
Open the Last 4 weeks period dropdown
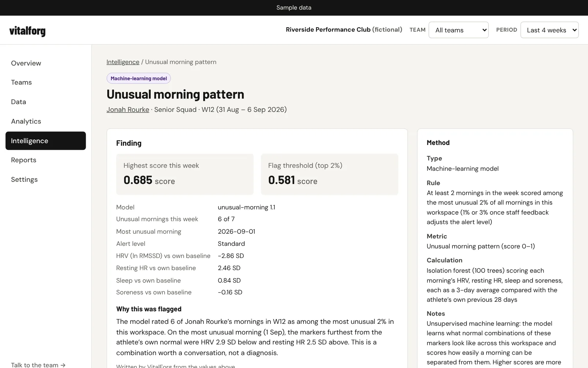[549, 30]
